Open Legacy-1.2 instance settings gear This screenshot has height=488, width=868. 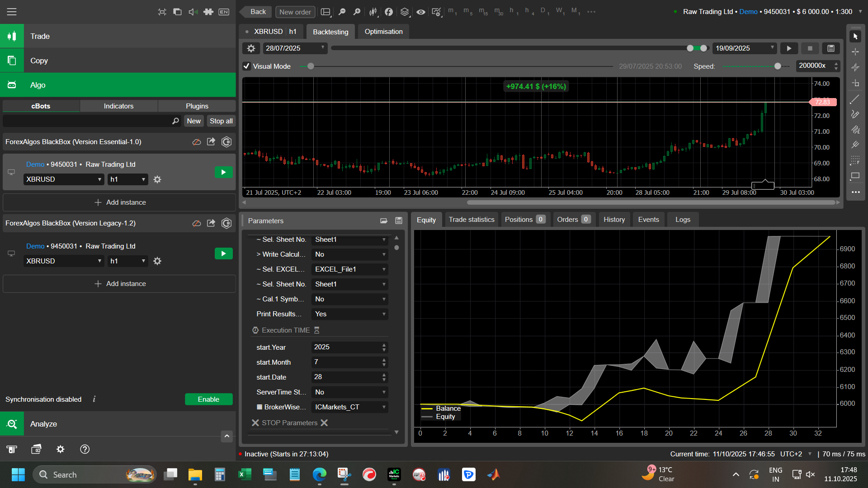click(x=157, y=261)
